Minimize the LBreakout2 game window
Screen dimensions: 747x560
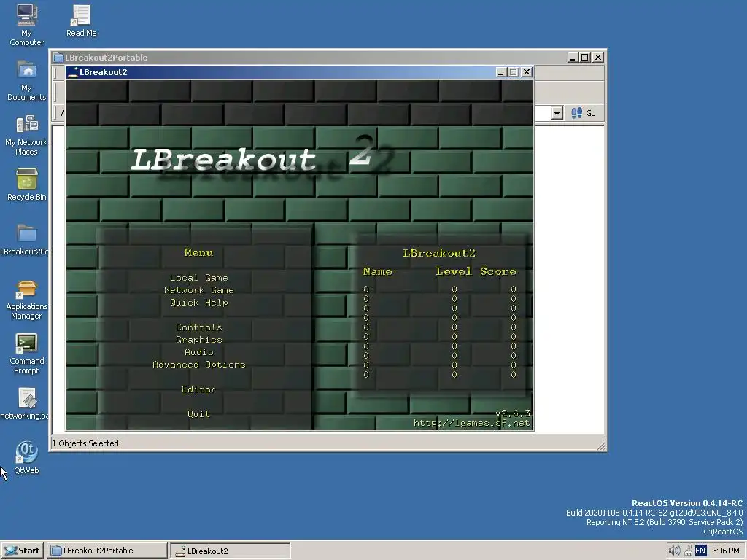coord(500,72)
